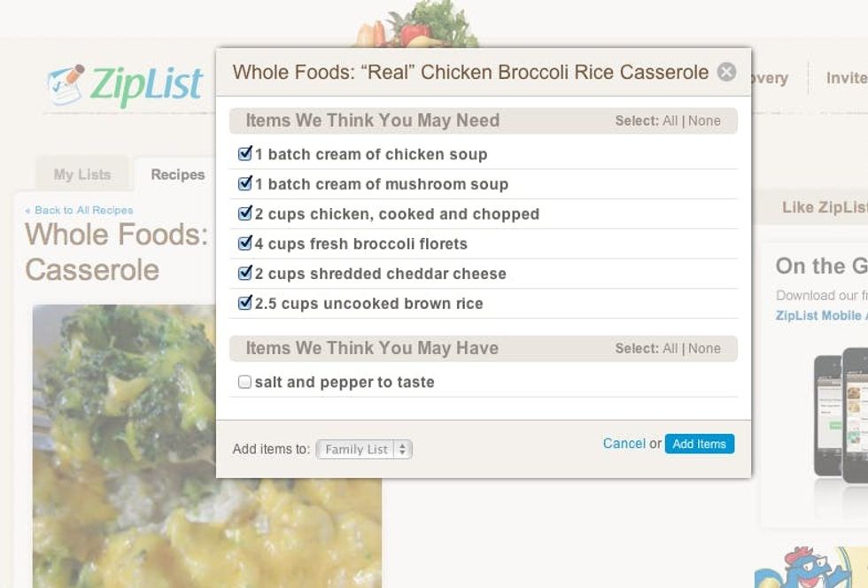Open the Family List dropdown

click(x=364, y=449)
